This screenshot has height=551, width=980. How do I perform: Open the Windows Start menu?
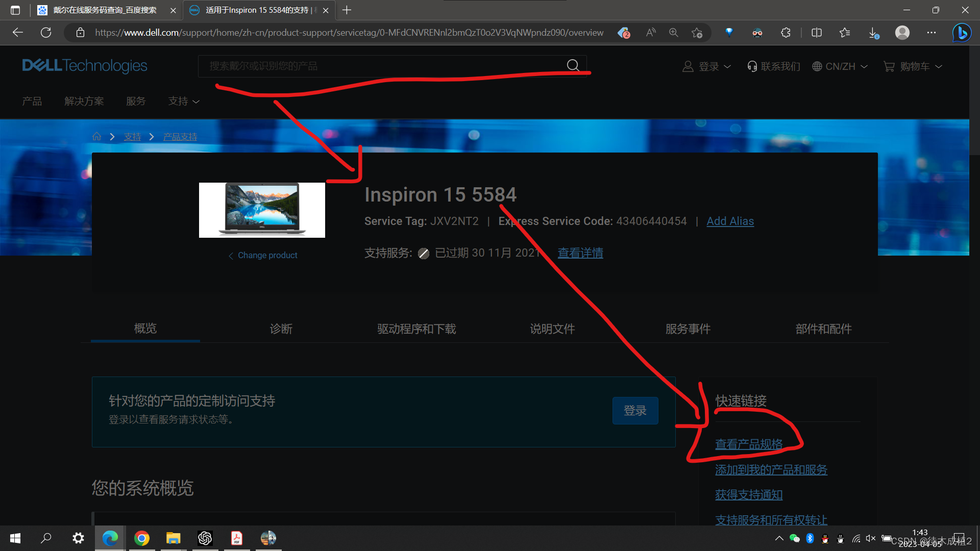15,538
